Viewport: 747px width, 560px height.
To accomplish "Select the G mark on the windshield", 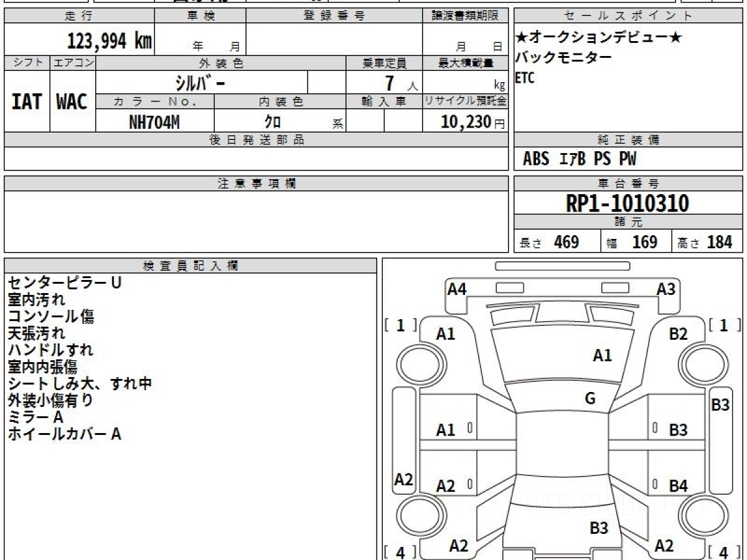I will (591, 399).
